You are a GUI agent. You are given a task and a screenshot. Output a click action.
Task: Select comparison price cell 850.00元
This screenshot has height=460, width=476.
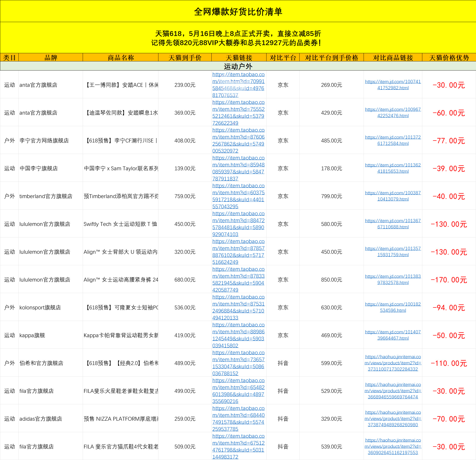click(331, 280)
